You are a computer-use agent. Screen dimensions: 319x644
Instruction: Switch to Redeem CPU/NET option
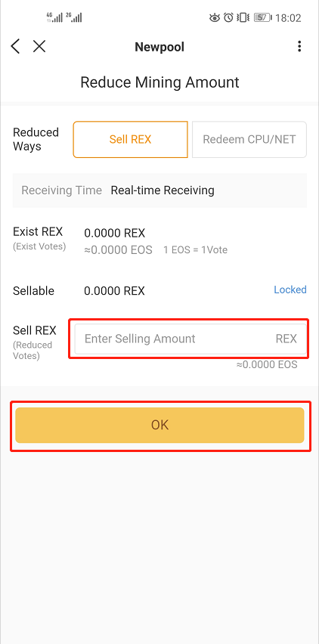(x=249, y=140)
